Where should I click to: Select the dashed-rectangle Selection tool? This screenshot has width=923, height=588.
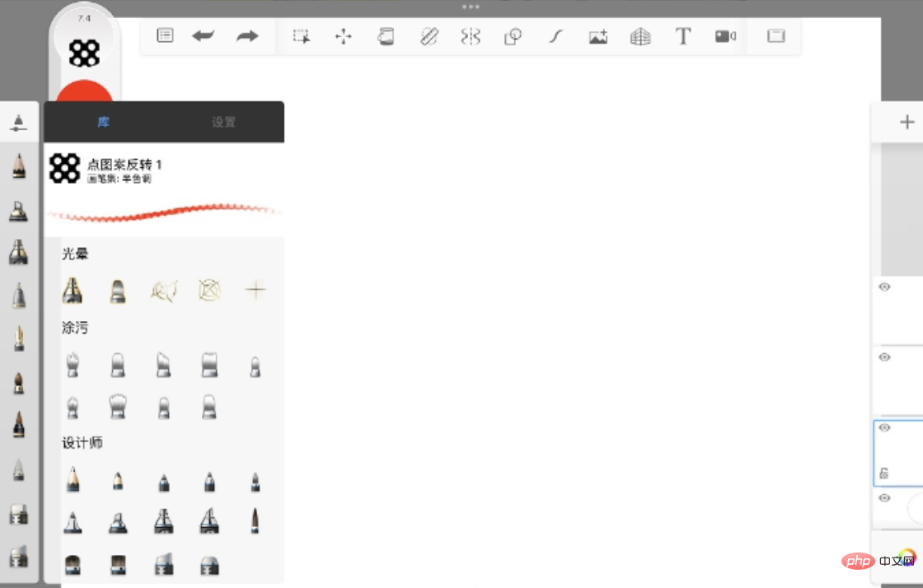302,36
